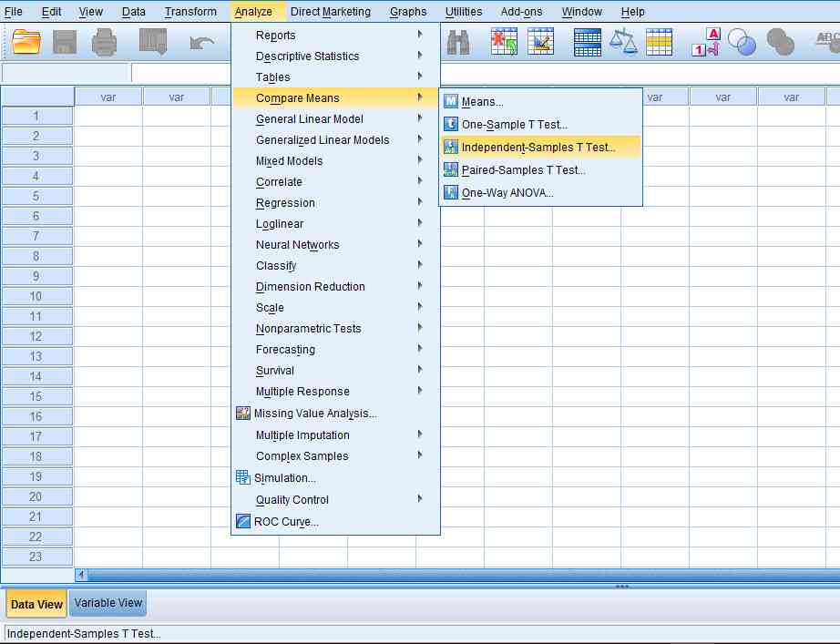This screenshot has height=644, width=840.
Task: Open the File menu
Action: pos(14,11)
